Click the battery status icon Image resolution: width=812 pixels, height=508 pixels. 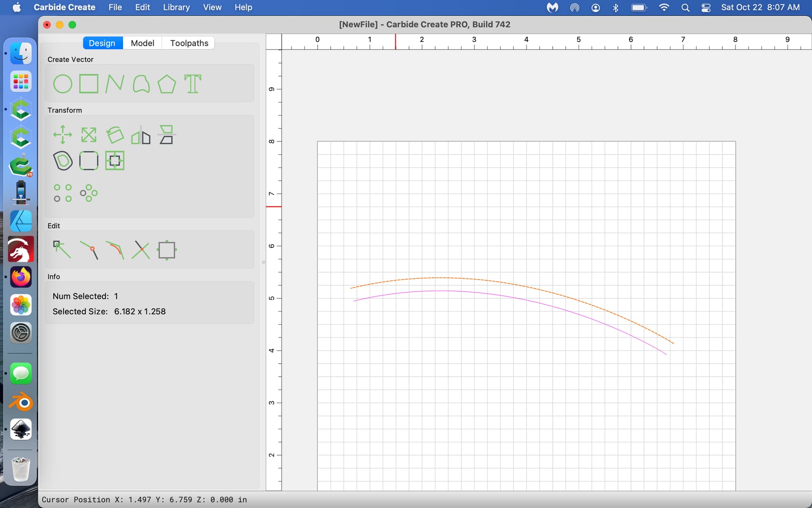coord(639,7)
